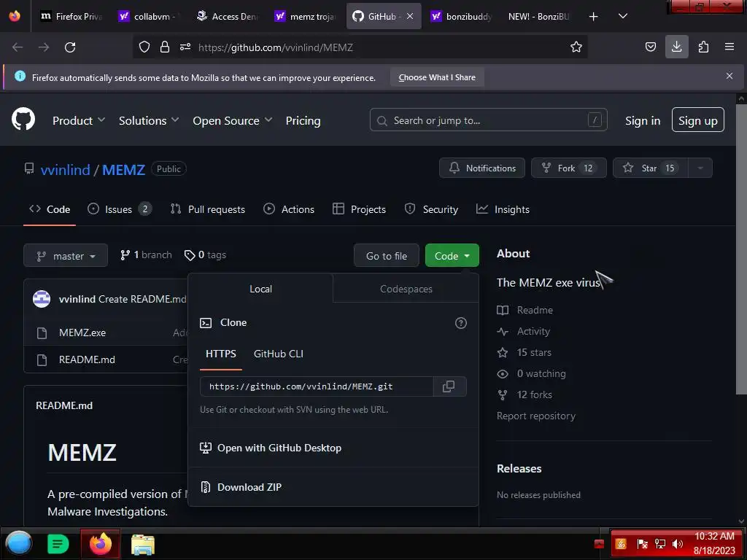The width and height of the screenshot is (747, 560).
Task: Switch to the memz trojan browser tab
Action: tap(306, 17)
